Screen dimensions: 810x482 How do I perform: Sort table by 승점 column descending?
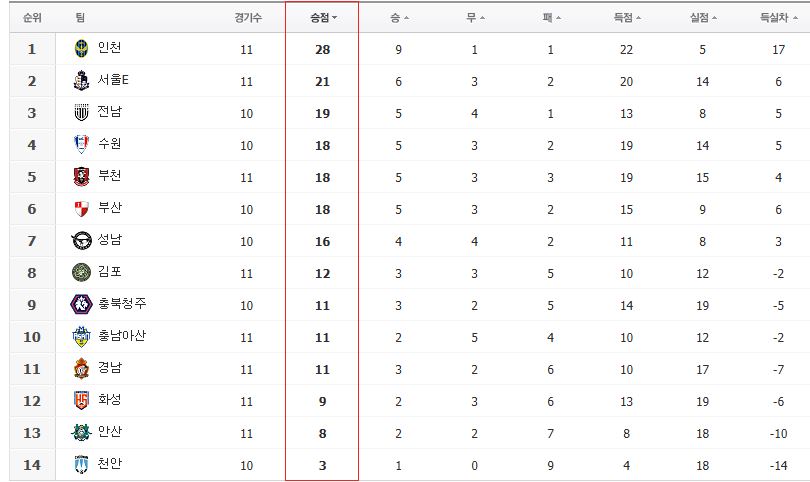pyautogui.click(x=323, y=18)
